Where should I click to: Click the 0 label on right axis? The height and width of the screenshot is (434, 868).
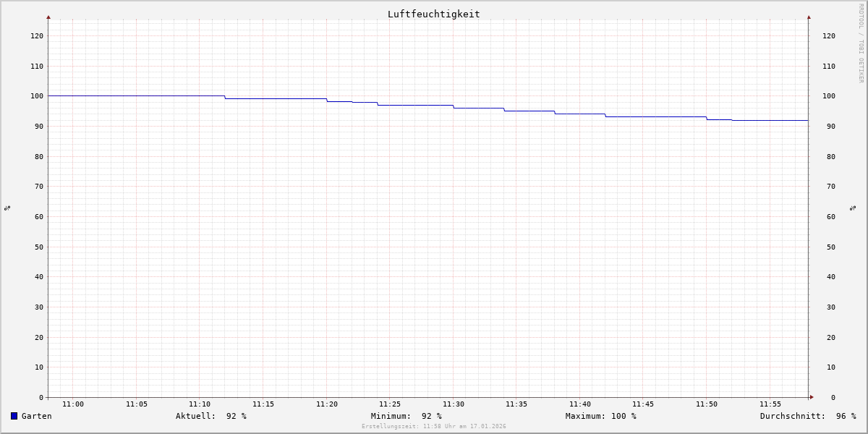tap(833, 397)
